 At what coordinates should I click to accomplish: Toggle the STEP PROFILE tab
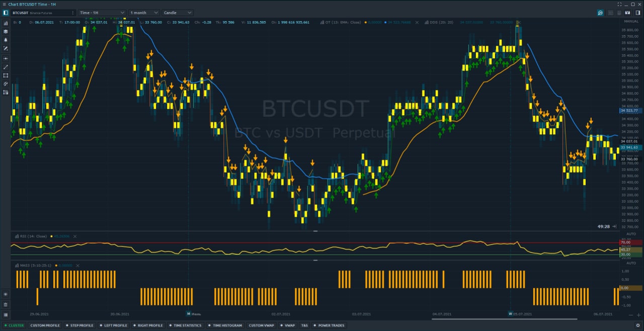click(x=81, y=325)
